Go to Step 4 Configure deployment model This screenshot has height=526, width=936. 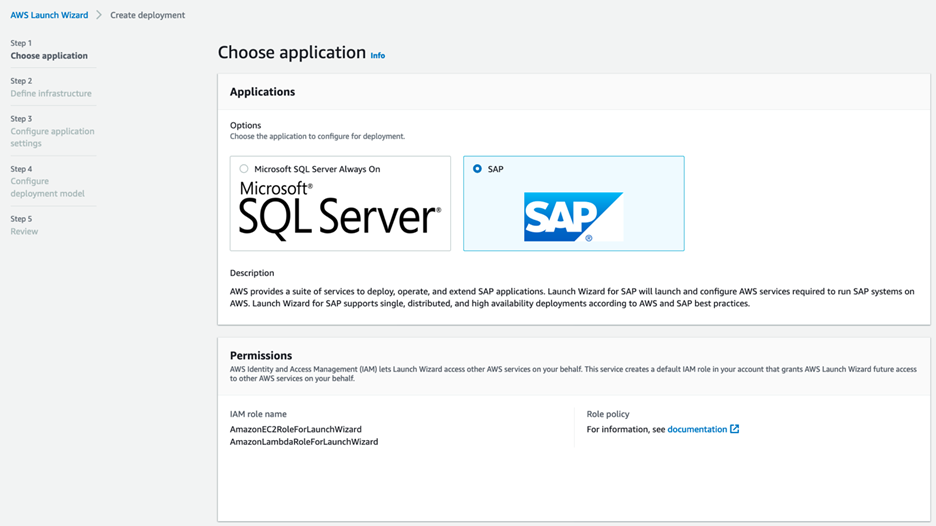(x=47, y=187)
